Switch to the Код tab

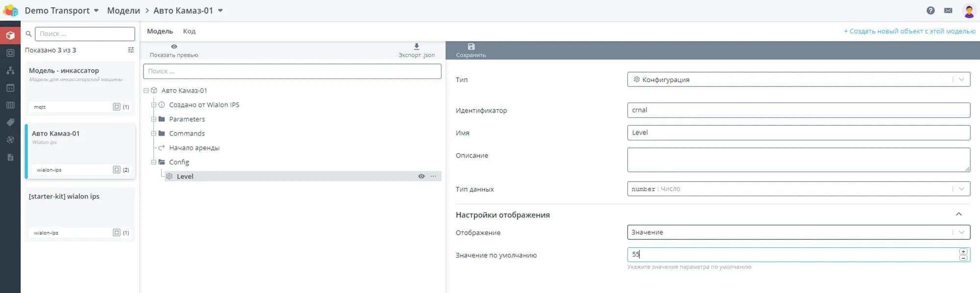click(189, 31)
